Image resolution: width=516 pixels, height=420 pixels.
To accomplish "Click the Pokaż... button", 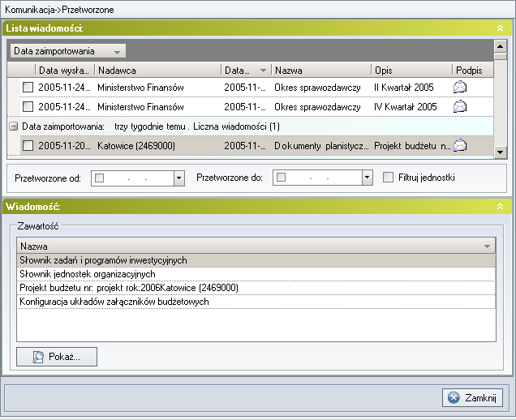I will [57, 357].
